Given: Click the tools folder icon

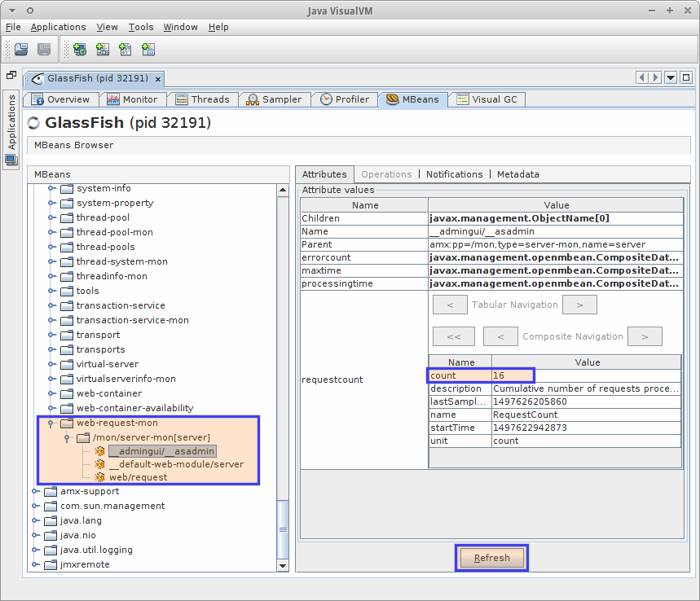Looking at the screenshot, I should (x=67, y=291).
